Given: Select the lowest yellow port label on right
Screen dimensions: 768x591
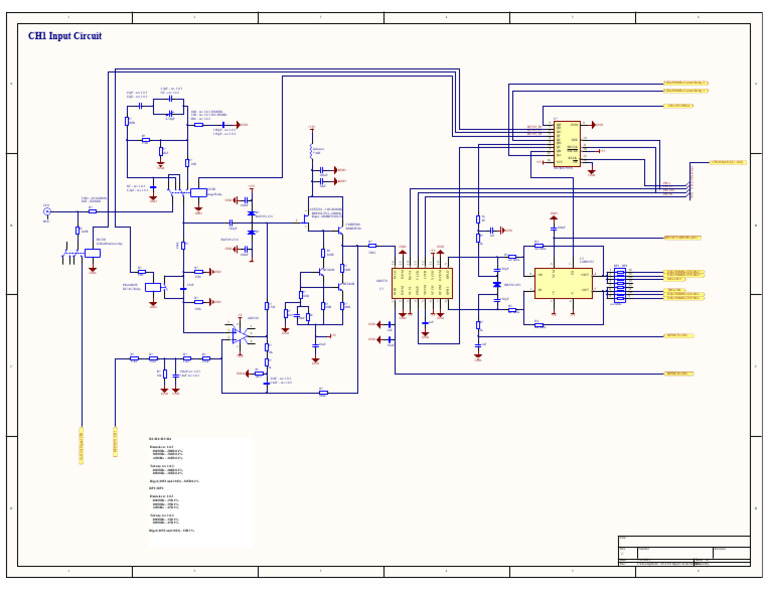Looking at the screenshot, I should coord(679,374).
